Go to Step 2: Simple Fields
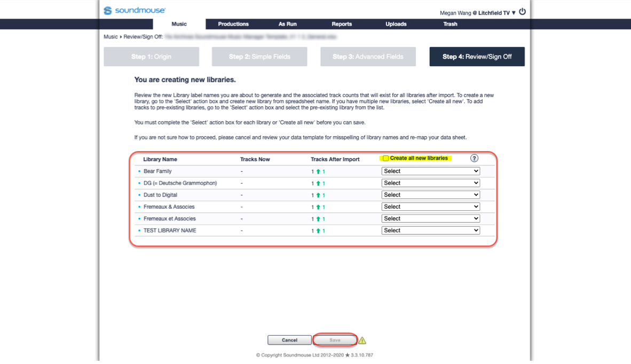This screenshot has height=364, width=631. [x=259, y=57]
